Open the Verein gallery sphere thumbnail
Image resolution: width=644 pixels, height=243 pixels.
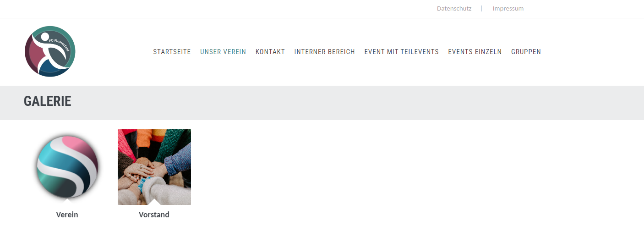pyautogui.click(x=67, y=167)
